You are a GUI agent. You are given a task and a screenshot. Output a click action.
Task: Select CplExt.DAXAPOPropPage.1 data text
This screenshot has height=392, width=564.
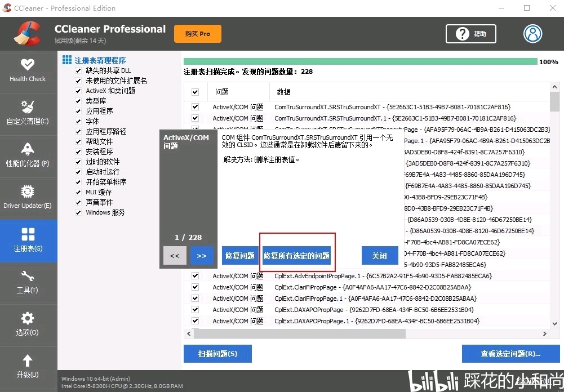[377, 321]
